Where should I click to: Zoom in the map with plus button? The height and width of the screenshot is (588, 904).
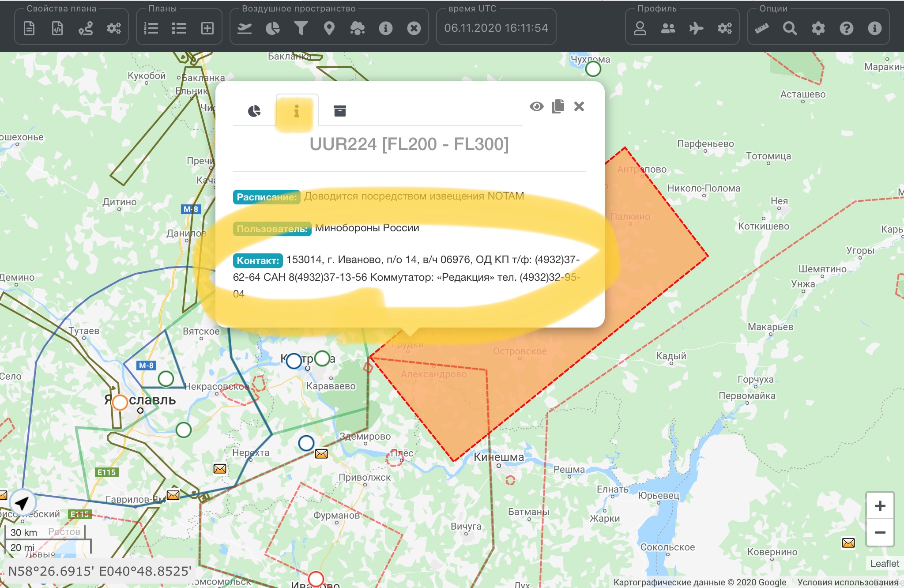[x=880, y=506]
